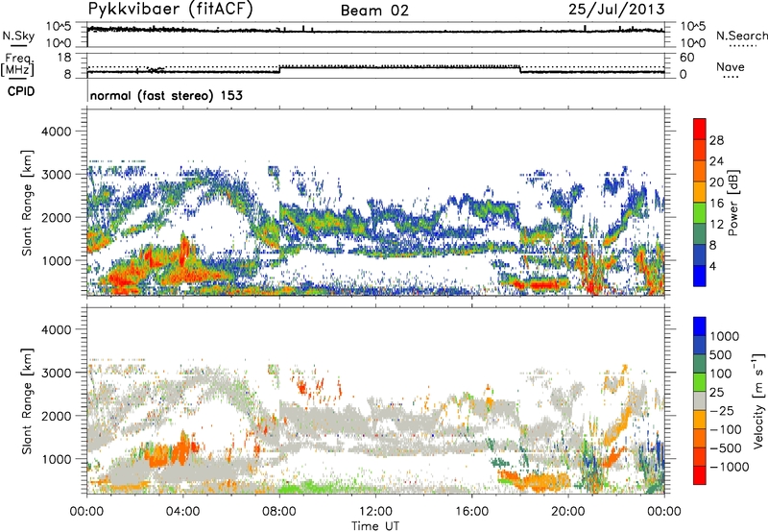Click the red bottom of velocity colorbar

[700, 475]
